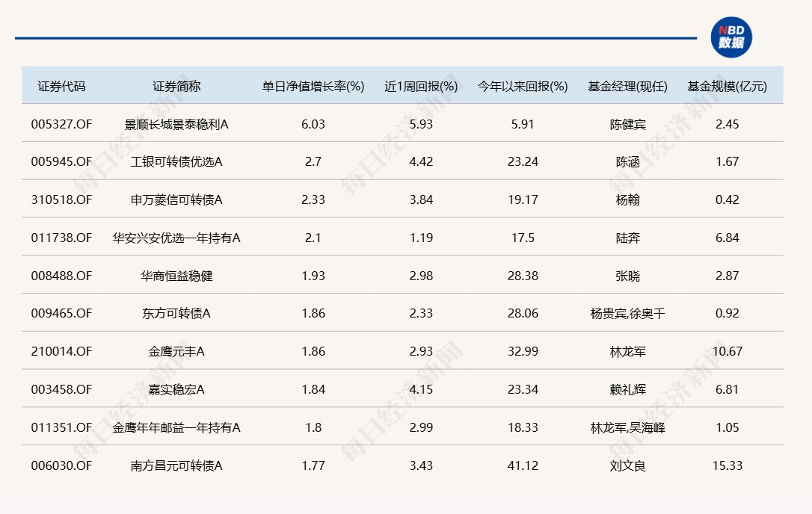The image size is (812, 514).
Task: Click manager name 张晓
Action: (627, 276)
